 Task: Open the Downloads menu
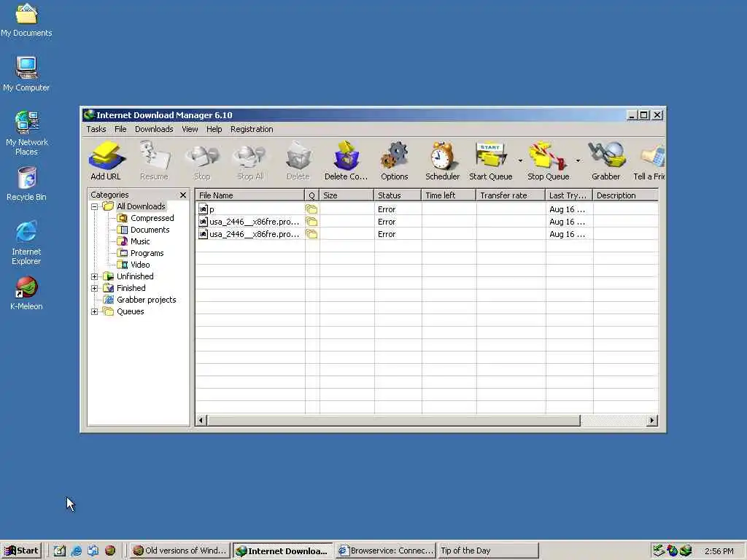pos(154,129)
